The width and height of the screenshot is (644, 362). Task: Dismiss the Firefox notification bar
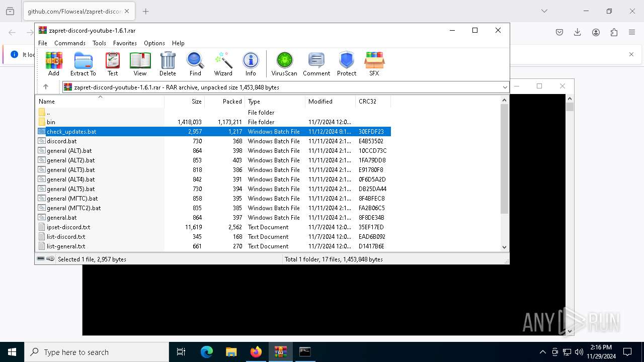point(631,54)
